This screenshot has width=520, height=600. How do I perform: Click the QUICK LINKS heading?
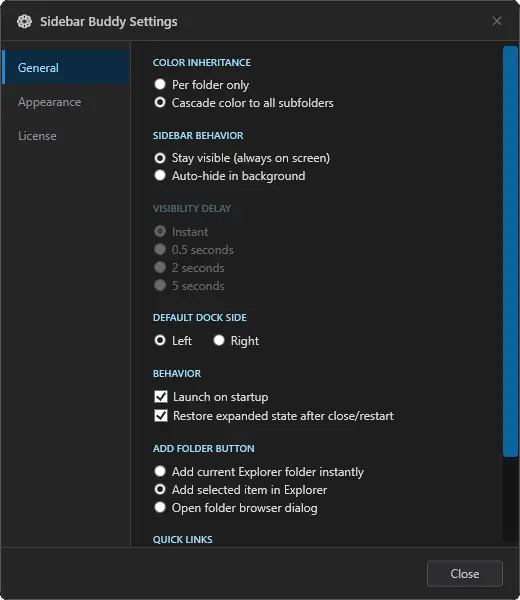183,540
